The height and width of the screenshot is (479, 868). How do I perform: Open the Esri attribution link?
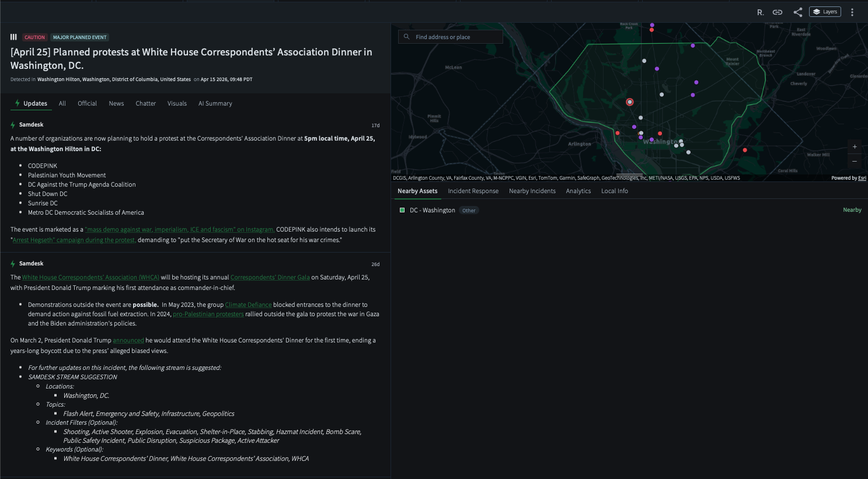click(x=862, y=178)
